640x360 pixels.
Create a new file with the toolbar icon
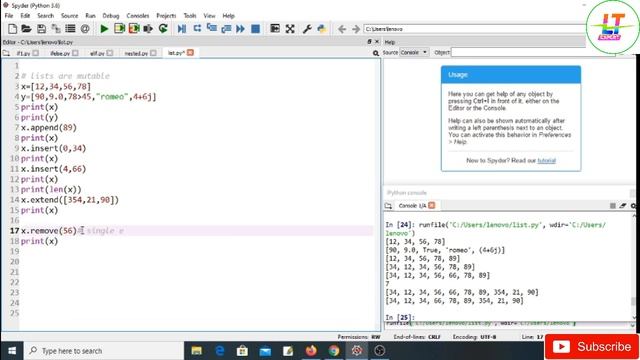tap(12, 29)
